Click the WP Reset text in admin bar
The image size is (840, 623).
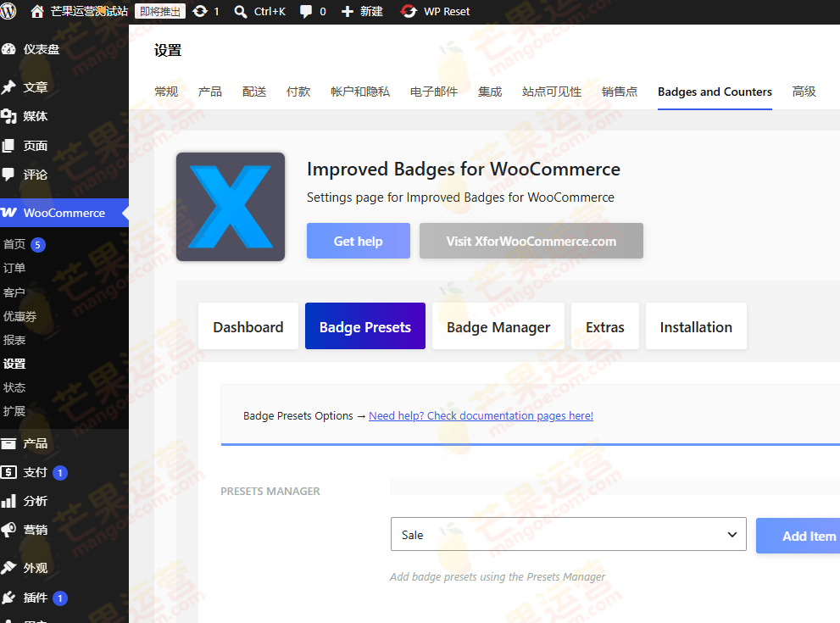(x=447, y=11)
